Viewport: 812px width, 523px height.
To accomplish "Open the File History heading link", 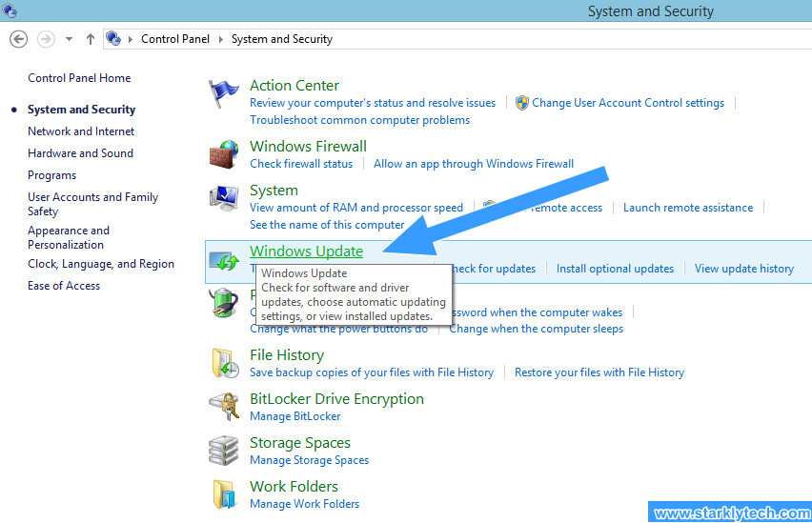I will coord(286,354).
